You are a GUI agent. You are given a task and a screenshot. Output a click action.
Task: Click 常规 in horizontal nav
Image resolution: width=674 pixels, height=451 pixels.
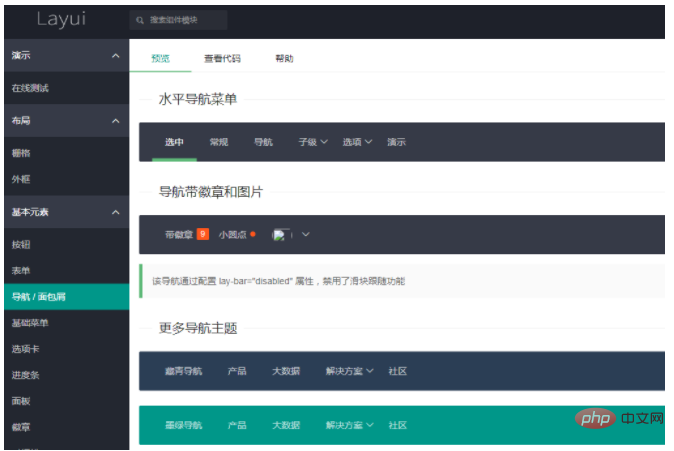coord(219,142)
